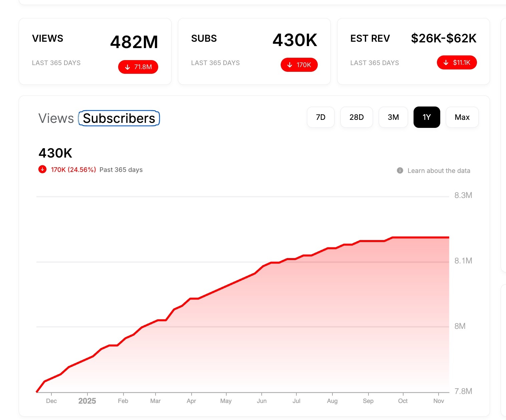Click the $11.1K decrease badge in Est Rev card

click(457, 62)
